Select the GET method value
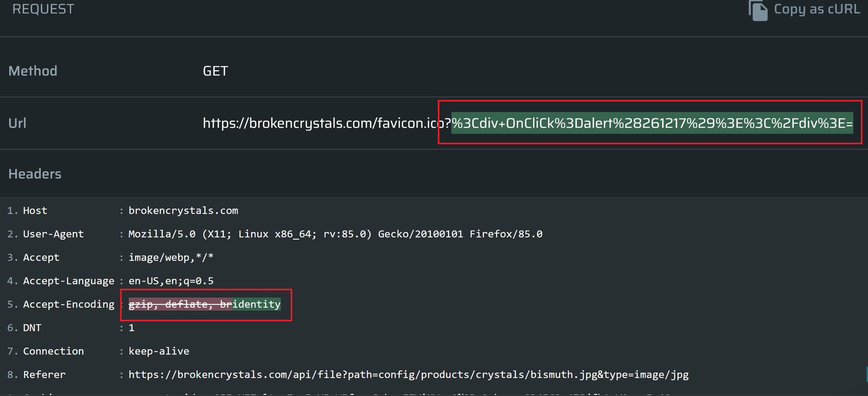The width and height of the screenshot is (868, 396). click(x=215, y=71)
